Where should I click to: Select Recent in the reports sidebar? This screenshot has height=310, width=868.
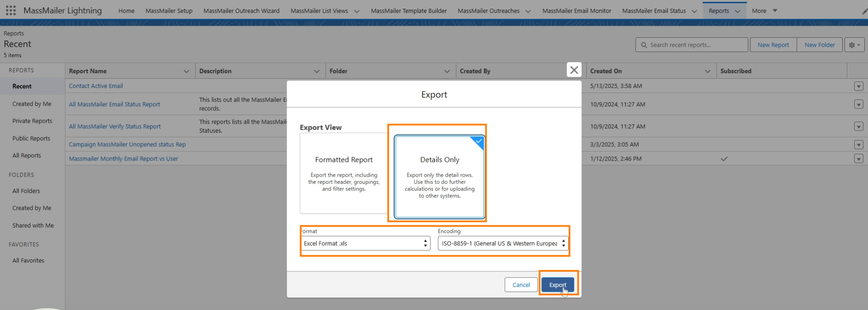click(x=22, y=86)
